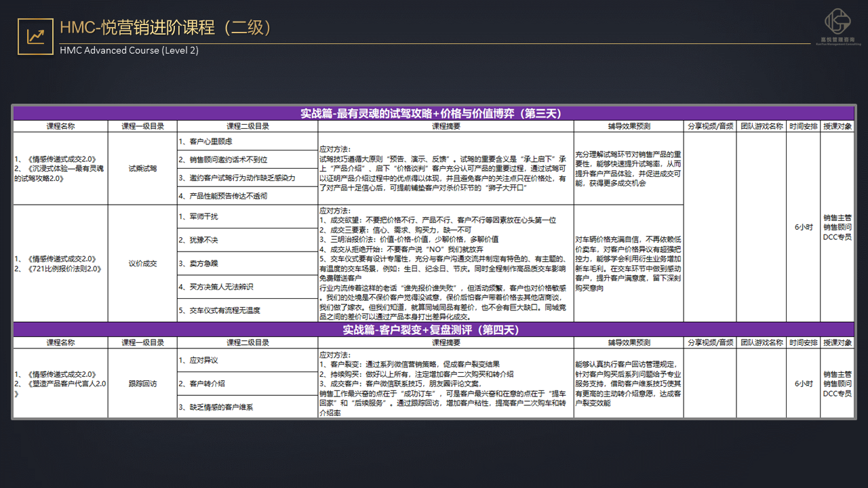Click the row '2、销售顾问邀约话术不到位'
868x488 pixels.
coord(247,159)
